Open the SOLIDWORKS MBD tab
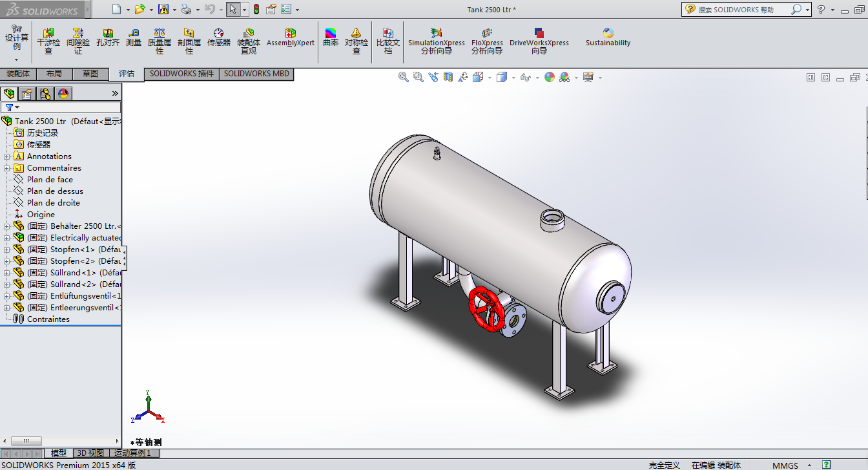 256,74
